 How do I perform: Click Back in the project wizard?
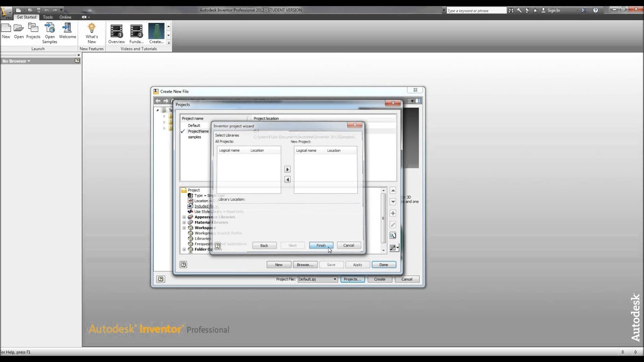point(264,245)
